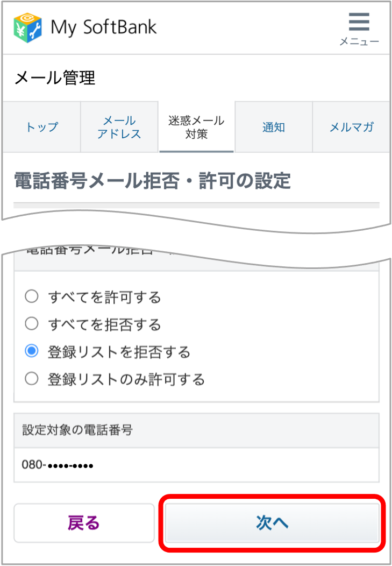Click the 電話番号メール拒否・許可の設定 heading
This screenshot has height=566, width=392.
pos(152,181)
